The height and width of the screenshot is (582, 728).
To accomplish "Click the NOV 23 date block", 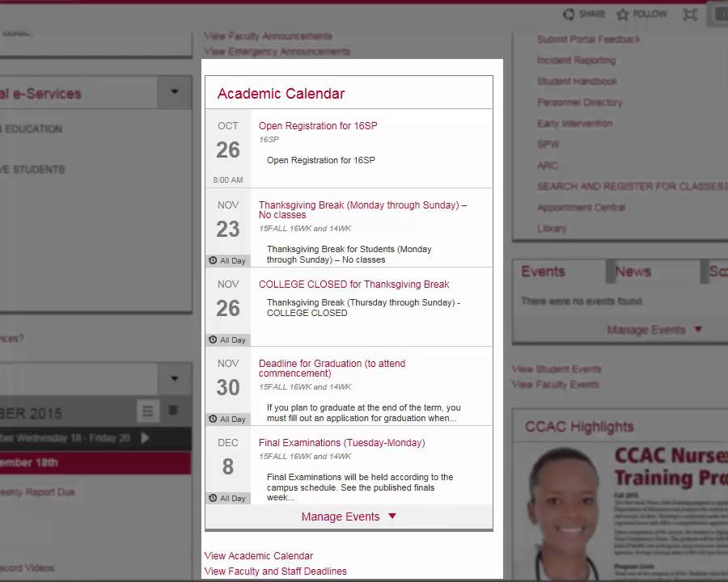I will coord(228,227).
